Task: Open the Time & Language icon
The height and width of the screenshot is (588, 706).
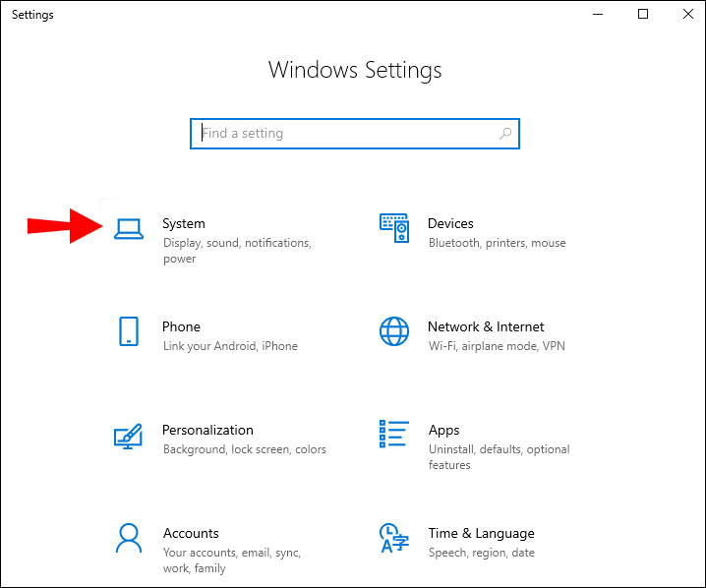Action: [x=394, y=538]
